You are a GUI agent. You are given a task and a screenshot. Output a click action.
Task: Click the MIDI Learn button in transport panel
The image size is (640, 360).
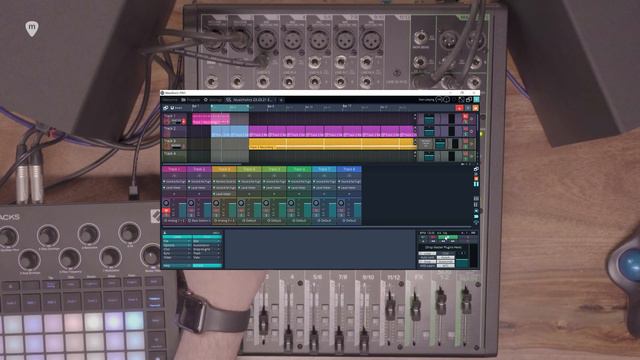[x=427, y=266]
